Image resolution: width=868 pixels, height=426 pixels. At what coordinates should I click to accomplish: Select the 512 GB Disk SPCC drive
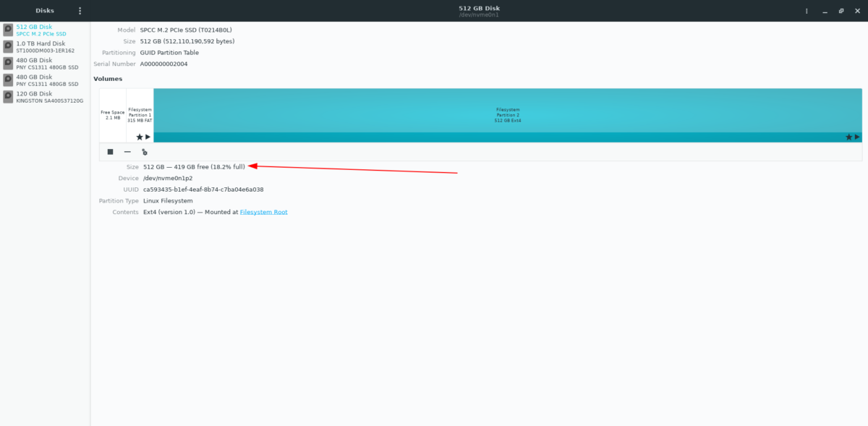coord(45,30)
